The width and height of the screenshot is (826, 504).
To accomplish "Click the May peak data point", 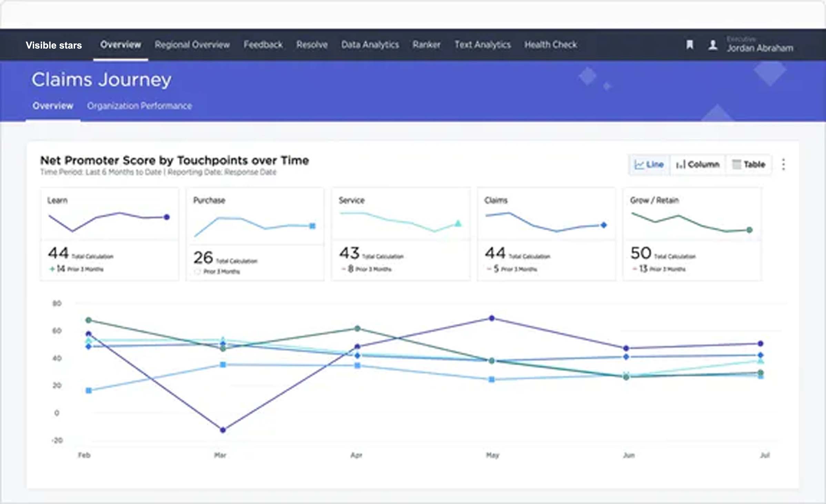I will 492,318.
